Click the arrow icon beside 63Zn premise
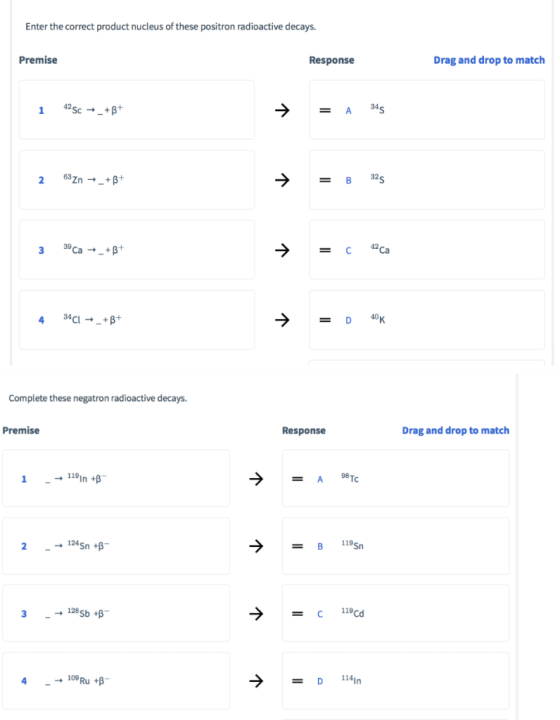 click(x=282, y=180)
